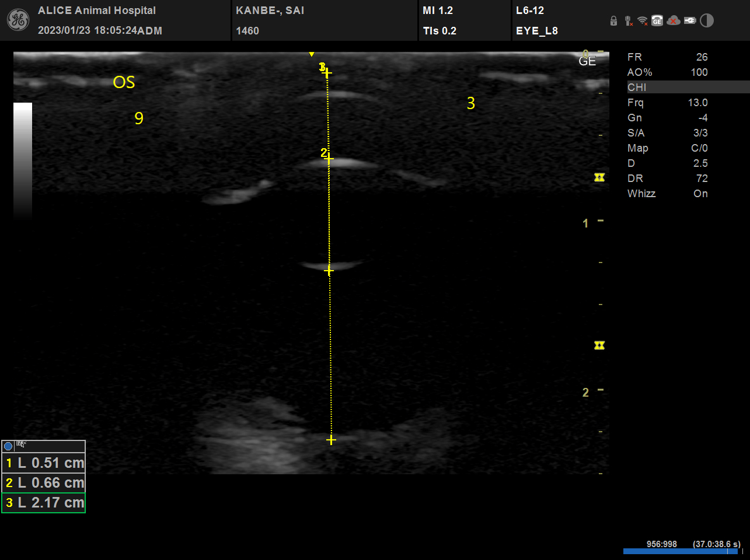Select measurement 1 L 0.51 cm
Viewport: 750px width, 560px height.
coord(44,463)
